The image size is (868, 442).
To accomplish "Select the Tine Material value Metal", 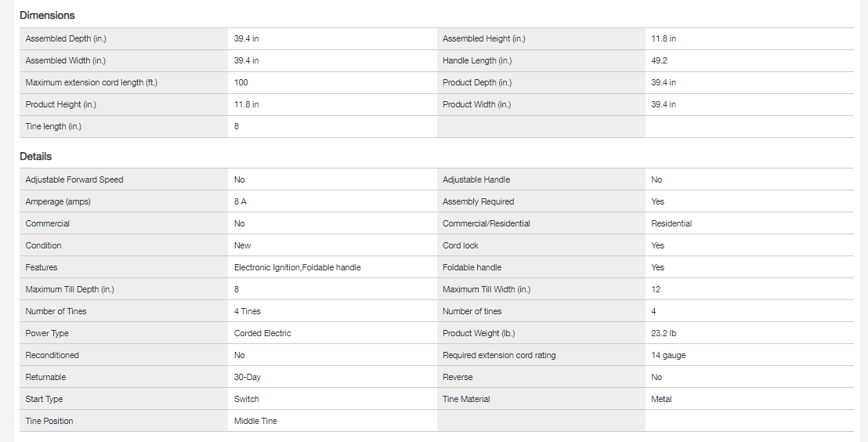I will pos(661,399).
